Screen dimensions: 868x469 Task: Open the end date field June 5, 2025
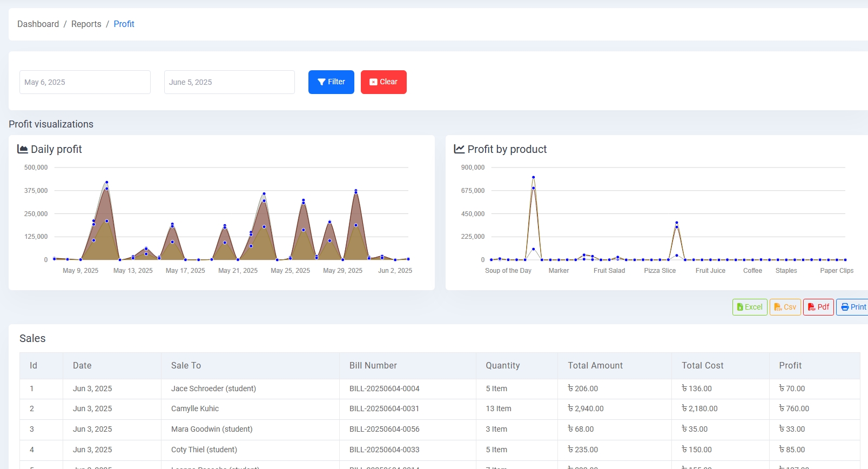point(229,82)
